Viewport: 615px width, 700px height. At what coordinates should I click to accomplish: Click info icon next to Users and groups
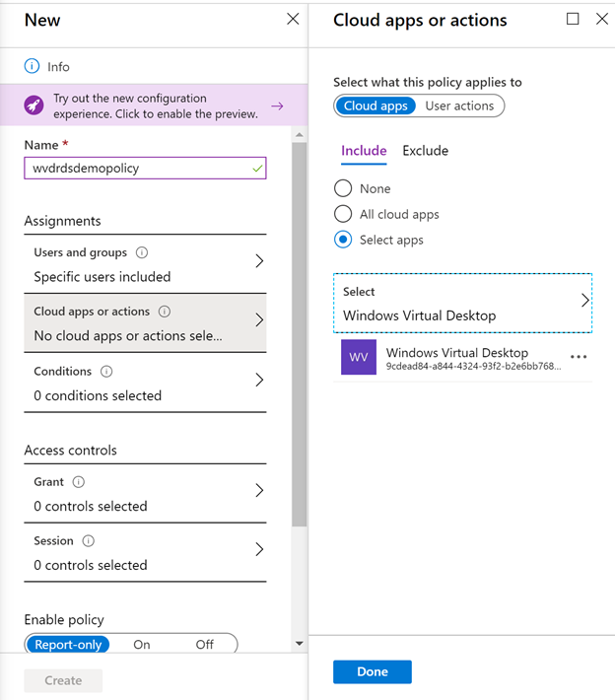(x=142, y=252)
